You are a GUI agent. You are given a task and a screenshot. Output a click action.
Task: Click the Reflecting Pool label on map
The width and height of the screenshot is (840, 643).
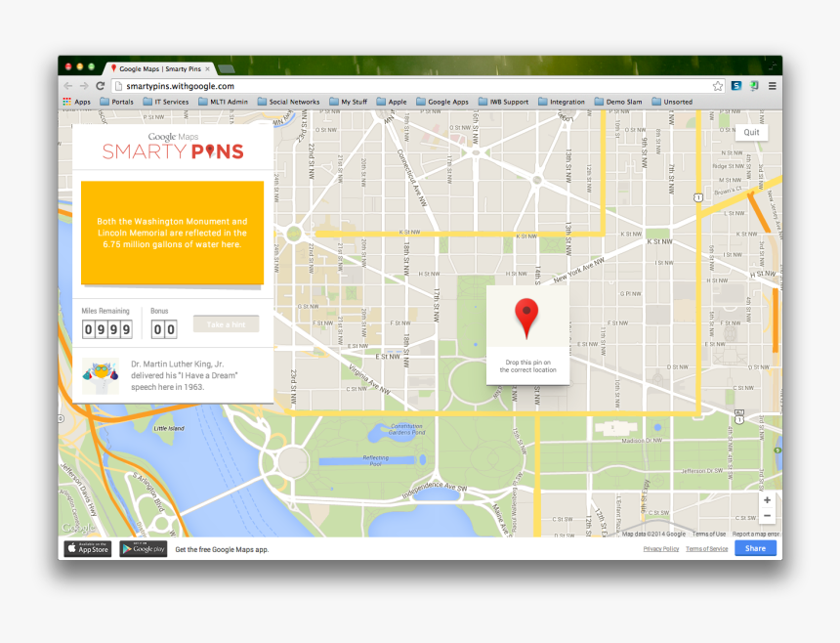pyautogui.click(x=375, y=461)
